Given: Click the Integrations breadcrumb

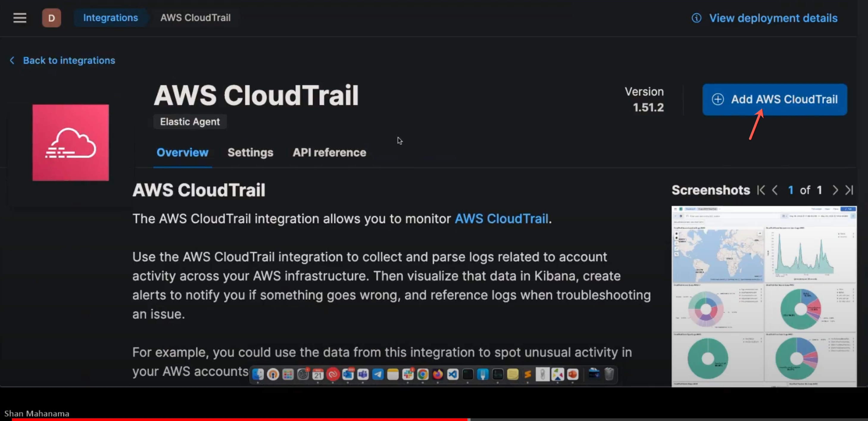Looking at the screenshot, I should [x=110, y=18].
